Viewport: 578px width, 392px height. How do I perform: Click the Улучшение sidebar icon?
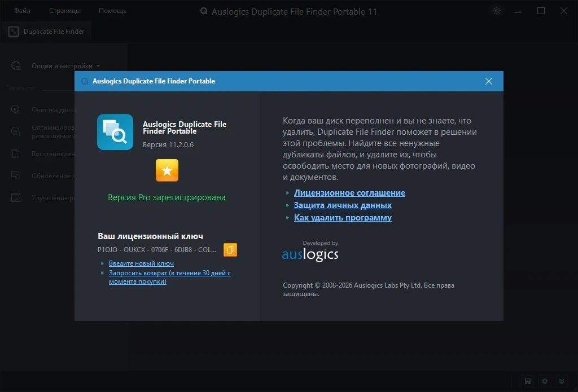(x=15, y=197)
